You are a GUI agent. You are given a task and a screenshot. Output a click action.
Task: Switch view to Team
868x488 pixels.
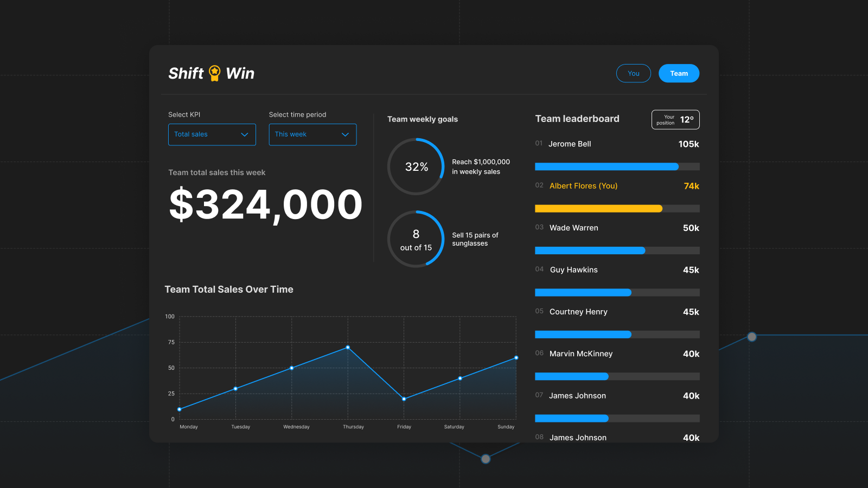(x=679, y=73)
